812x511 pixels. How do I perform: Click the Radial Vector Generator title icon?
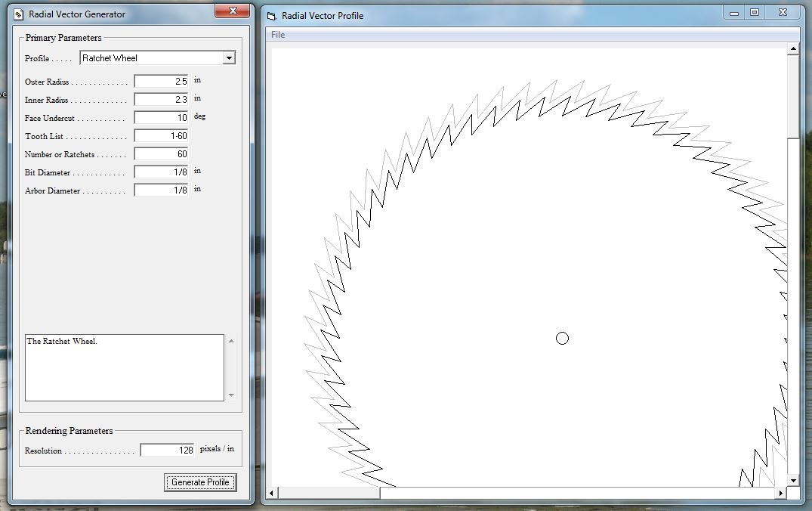pyautogui.click(x=19, y=14)
